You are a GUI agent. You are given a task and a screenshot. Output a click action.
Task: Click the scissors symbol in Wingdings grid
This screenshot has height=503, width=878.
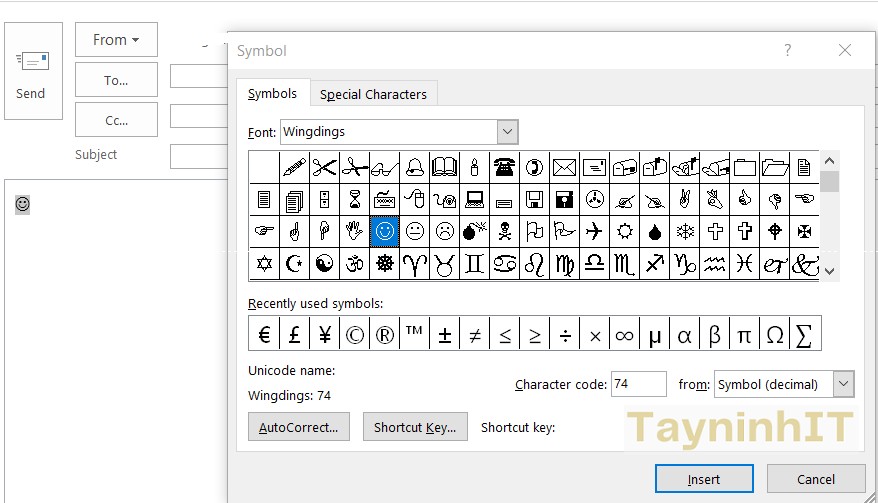(324, 166)
